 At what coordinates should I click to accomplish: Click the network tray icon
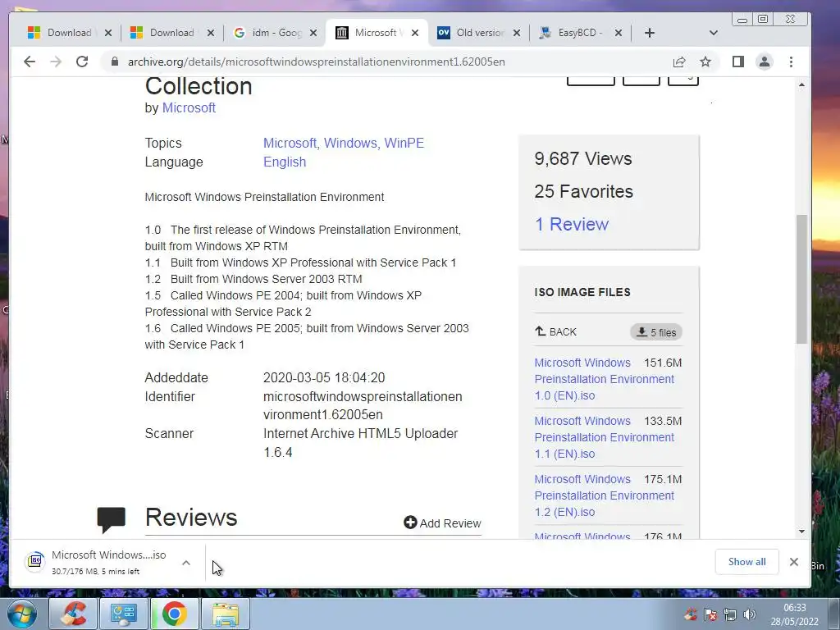tap(729, 614)
